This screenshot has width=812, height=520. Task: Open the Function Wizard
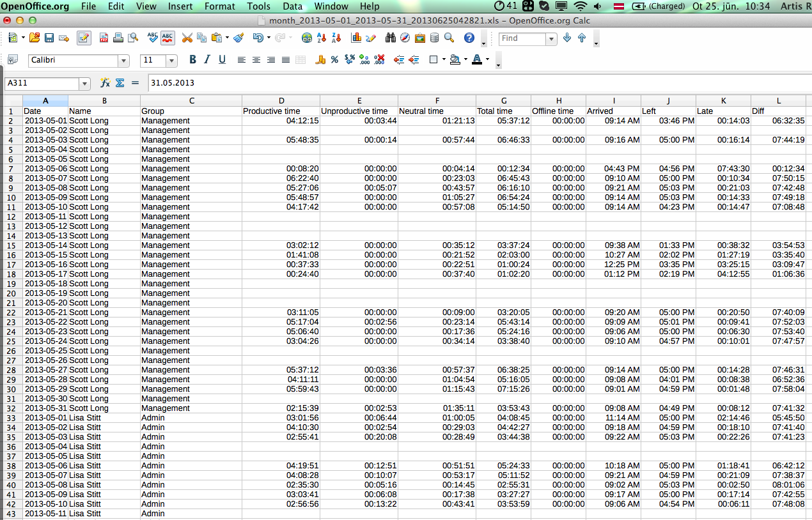105,83
